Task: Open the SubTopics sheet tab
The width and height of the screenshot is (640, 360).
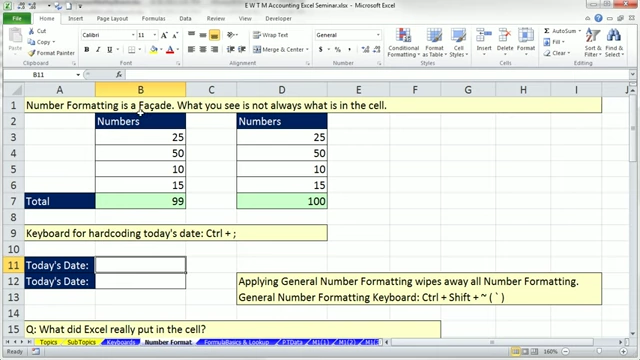Action: point(81,342)
